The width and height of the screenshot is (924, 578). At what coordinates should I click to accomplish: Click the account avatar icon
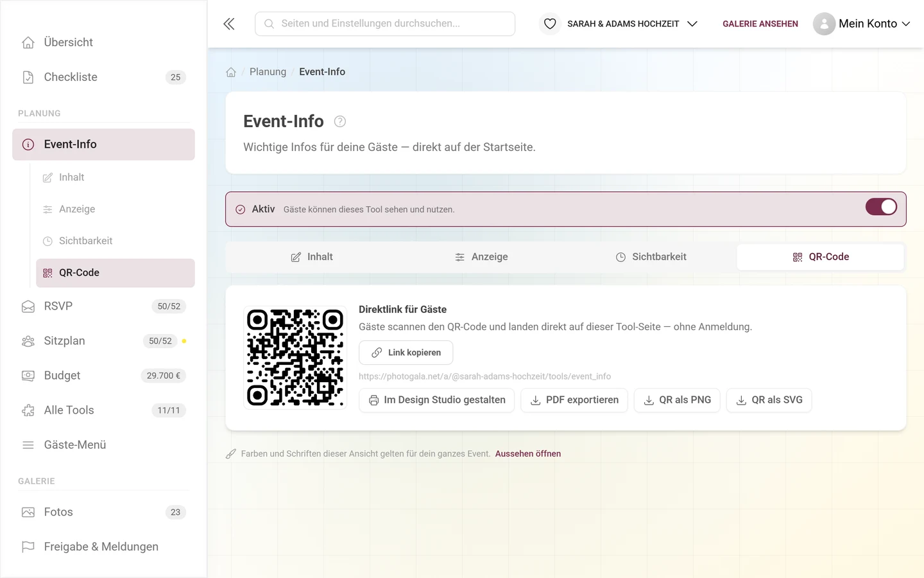pyautogui.click(x=824, y=24)
